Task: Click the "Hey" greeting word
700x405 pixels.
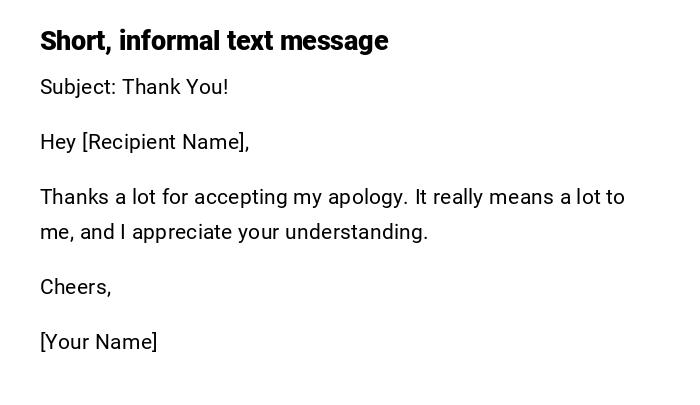Action: point(58,142)
